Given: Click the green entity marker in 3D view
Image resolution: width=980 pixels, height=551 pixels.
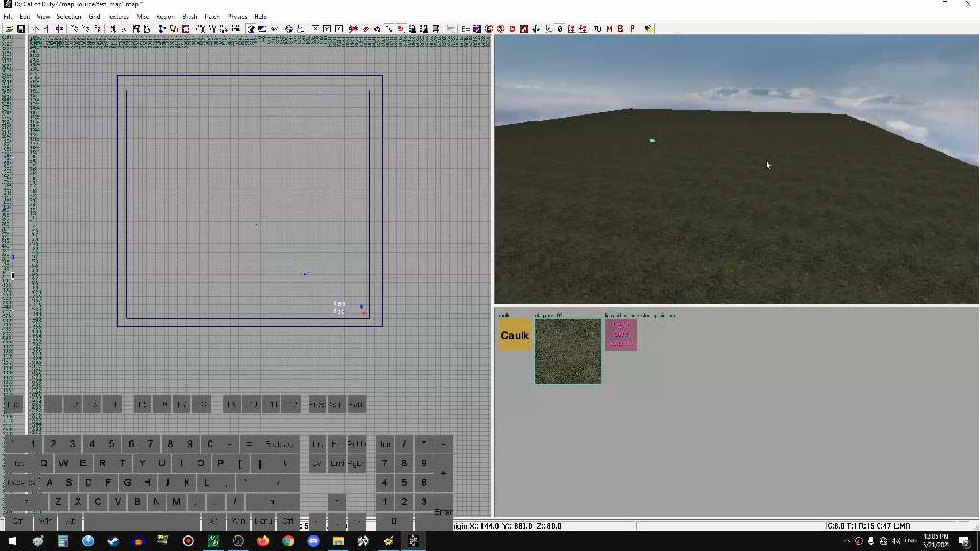Looking at the screenshot, I should coord(652,141).
